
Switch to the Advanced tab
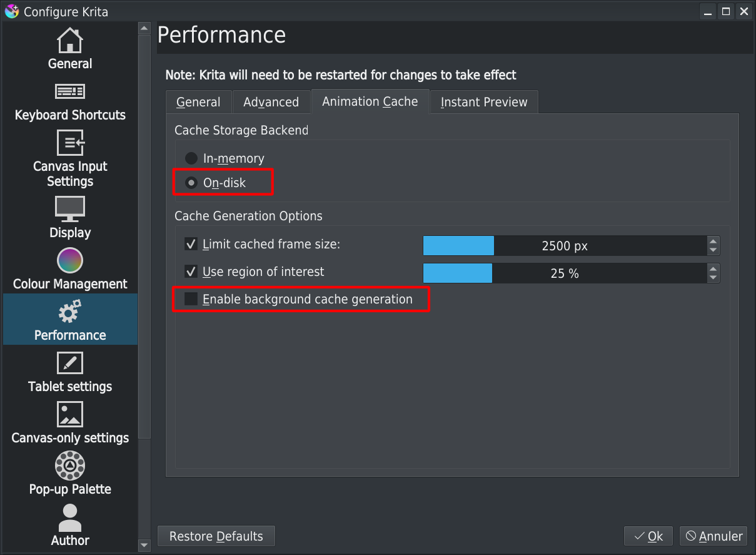pyautogui.click(x=271, y=102)
